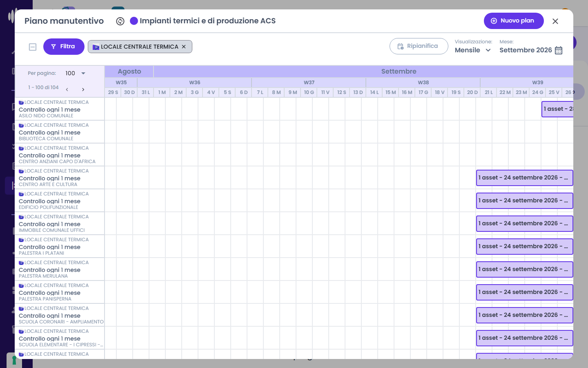The height and width of the screenshot is (368, 588).
Task: Open the BIBLIOTECA COMUNALE plan row
Action: tap(60, 132)
